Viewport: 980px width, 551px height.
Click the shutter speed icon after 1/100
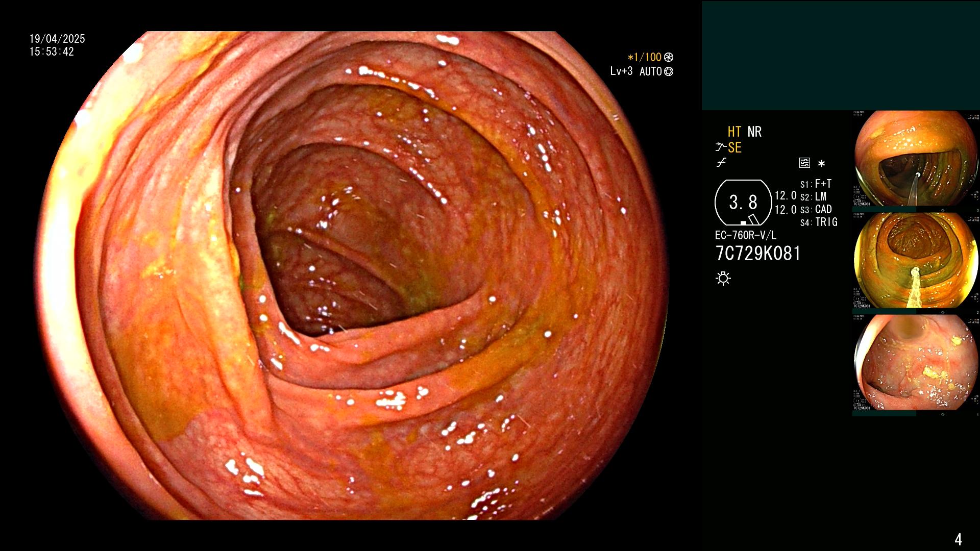click(x=669, y=57)
